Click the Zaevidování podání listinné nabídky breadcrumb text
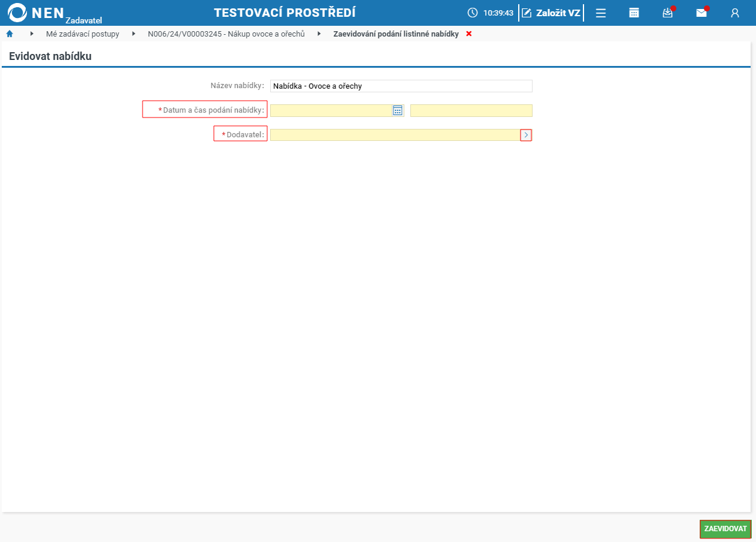The image size is (756, 542). click(x=396, y=34)
